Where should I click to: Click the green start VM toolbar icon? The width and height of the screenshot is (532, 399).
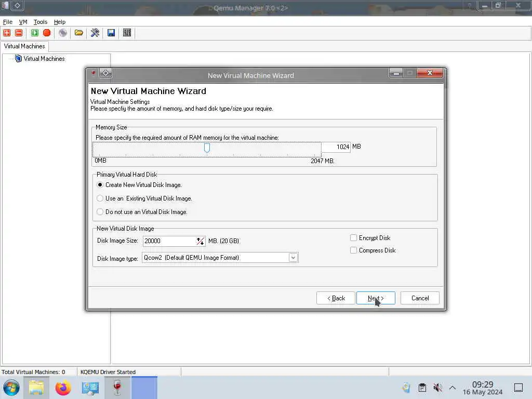coord(35,33)
